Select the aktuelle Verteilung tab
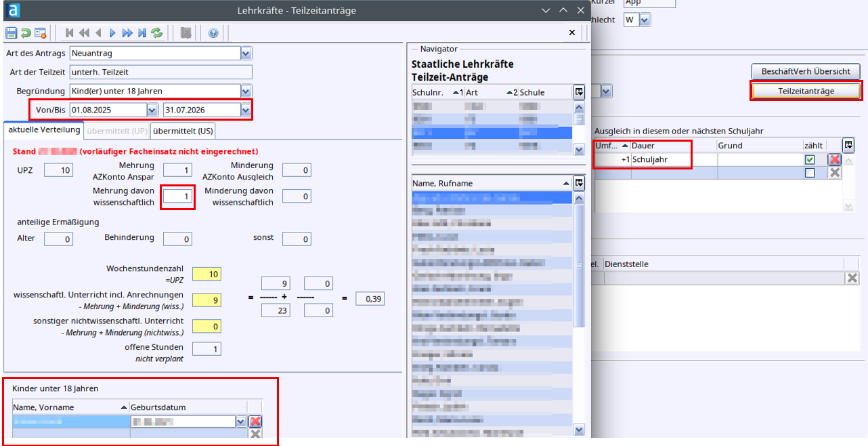 [43, 130]
